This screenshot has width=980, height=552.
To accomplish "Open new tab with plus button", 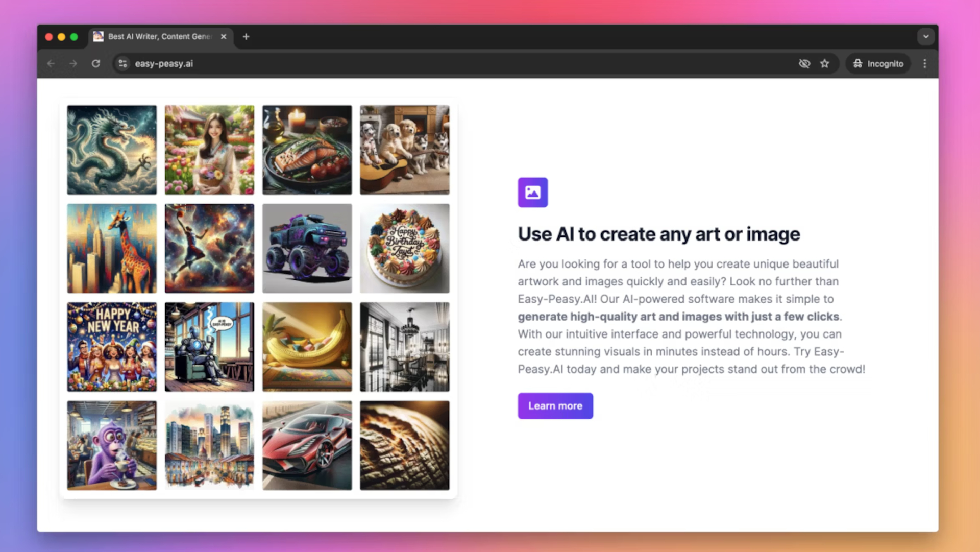I will (x=246, y=37).
